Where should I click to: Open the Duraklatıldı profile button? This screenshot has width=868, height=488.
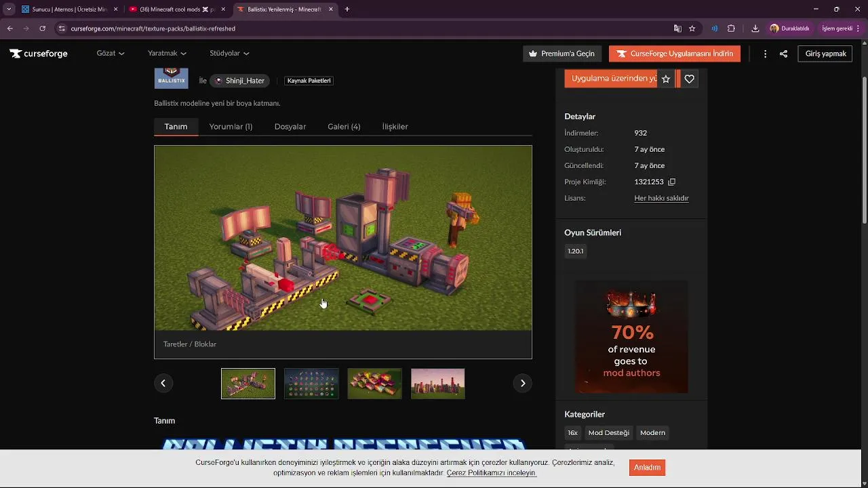(789, 28)
